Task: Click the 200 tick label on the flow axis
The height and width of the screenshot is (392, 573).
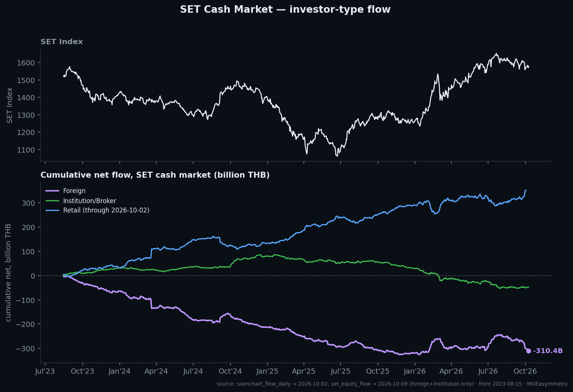Action: pyautogui.click(x=28, y=227)
